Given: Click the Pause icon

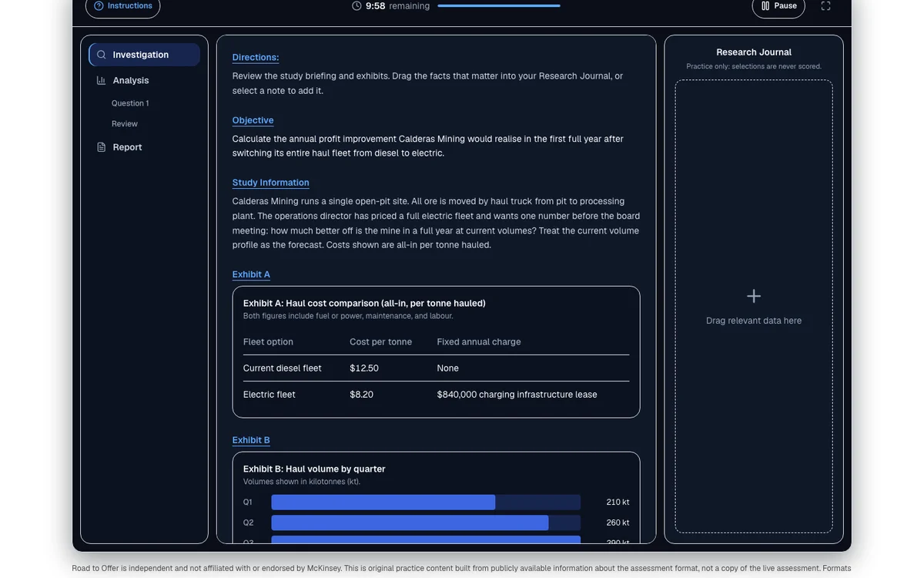Looking at the screenshot, I should 765,5.
